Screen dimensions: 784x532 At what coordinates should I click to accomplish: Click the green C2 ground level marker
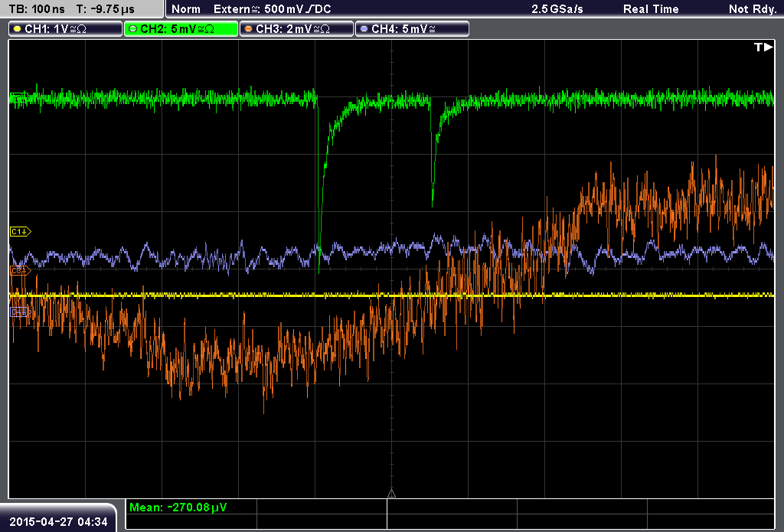tap(19, 97)
